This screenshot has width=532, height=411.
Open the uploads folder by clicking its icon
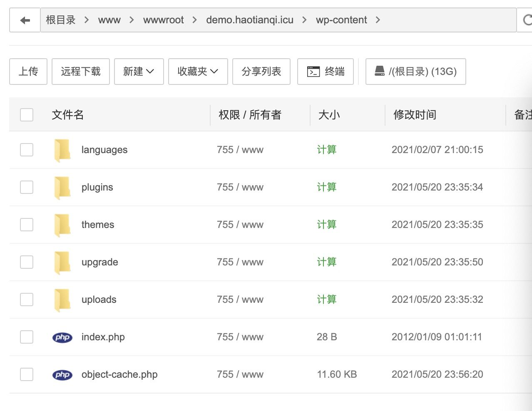pyautogui.click(x=62, y=299)
